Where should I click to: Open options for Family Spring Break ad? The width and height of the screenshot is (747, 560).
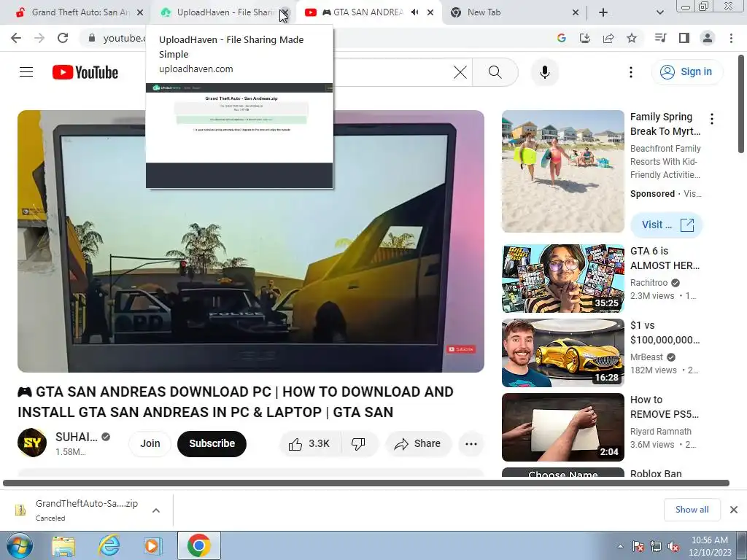[x=712, y=119]
